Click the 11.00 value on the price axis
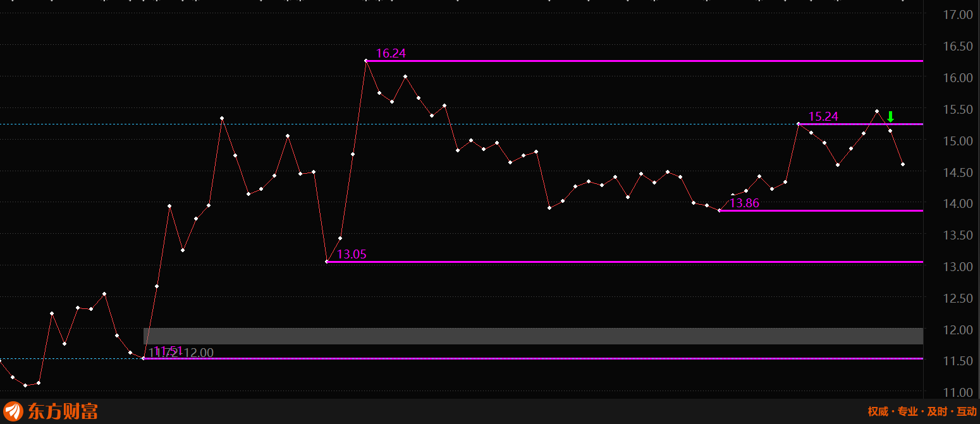The height and width of the screenshot is (424, 980). pos(957,392)
